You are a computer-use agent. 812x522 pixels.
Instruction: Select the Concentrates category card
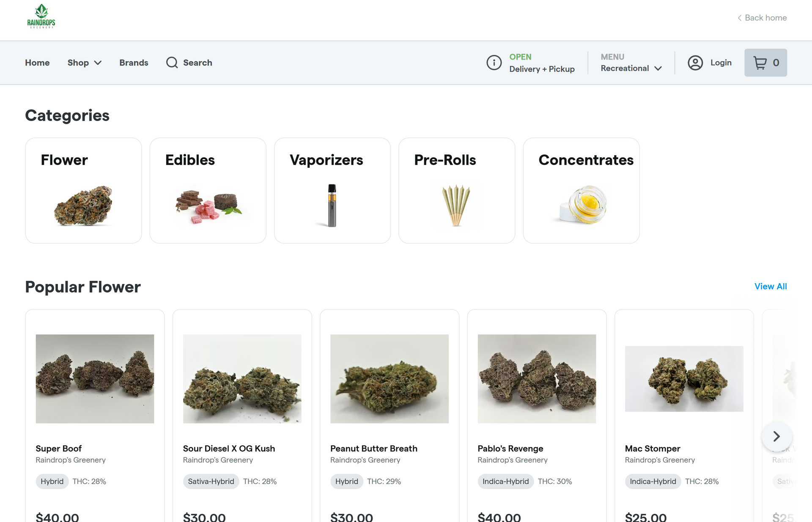click(581, 191)
